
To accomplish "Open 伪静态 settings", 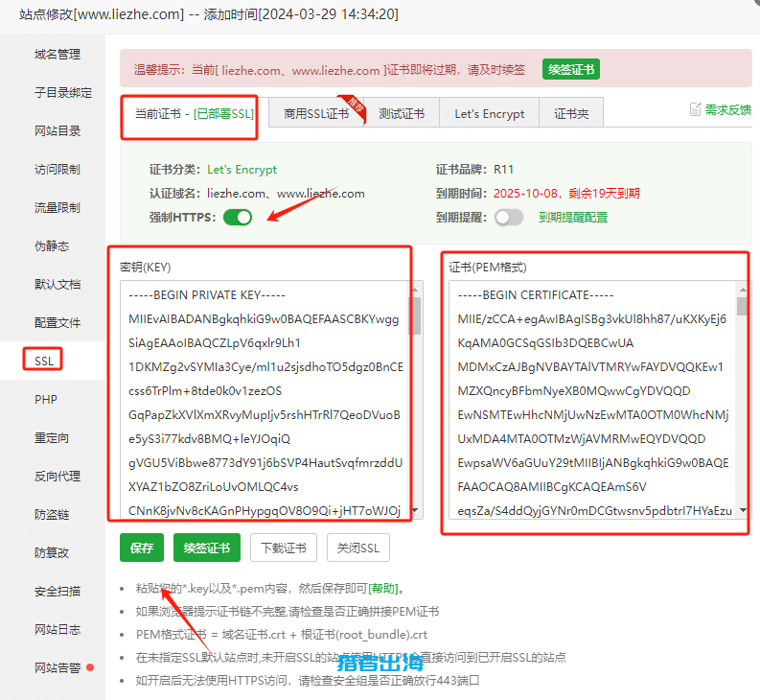I will tap(52, 245).
